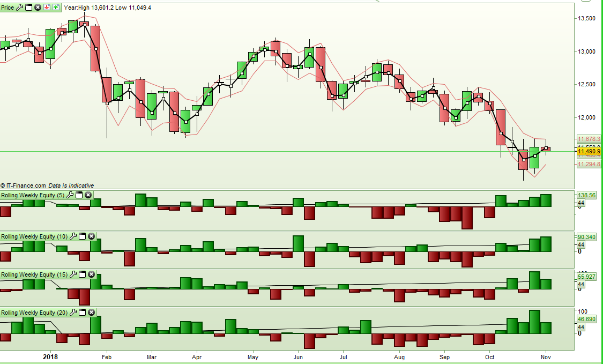Viewport: 603px width, 364px height.
Task: Click the yellow 11,490.9 price label
Action: (590, 152)
